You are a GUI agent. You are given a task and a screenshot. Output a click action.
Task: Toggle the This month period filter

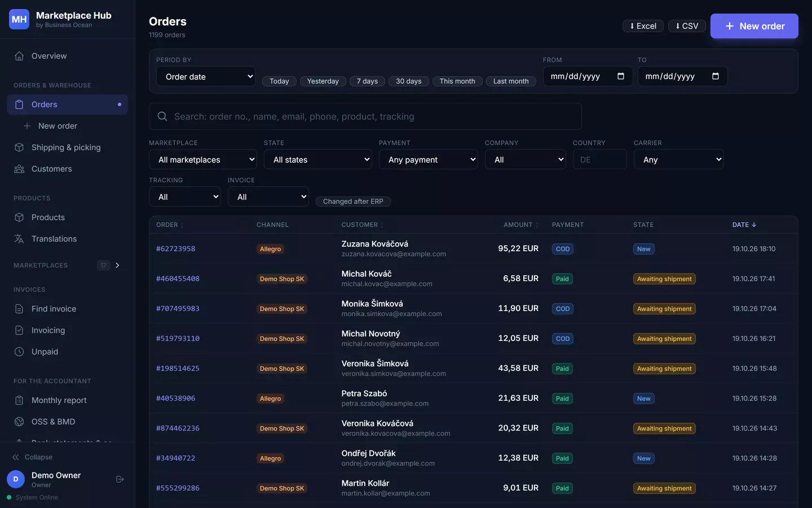(457, 81)
